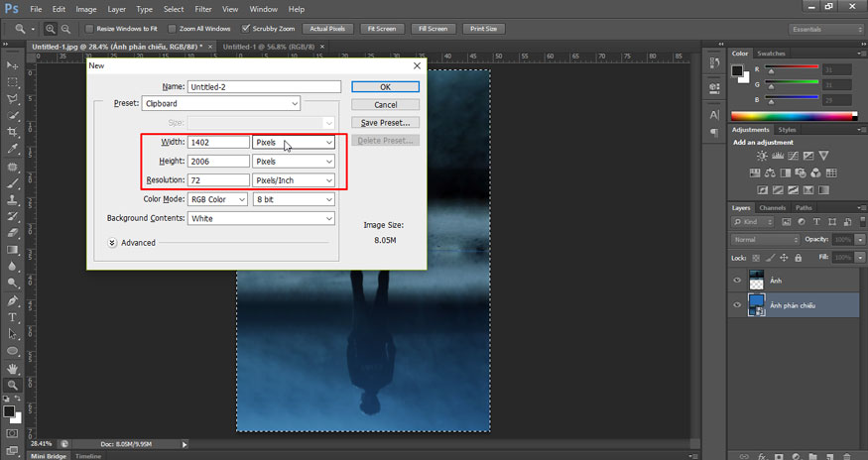
Task: Add a Black & White adjustment
Action: tap(785, 173)
